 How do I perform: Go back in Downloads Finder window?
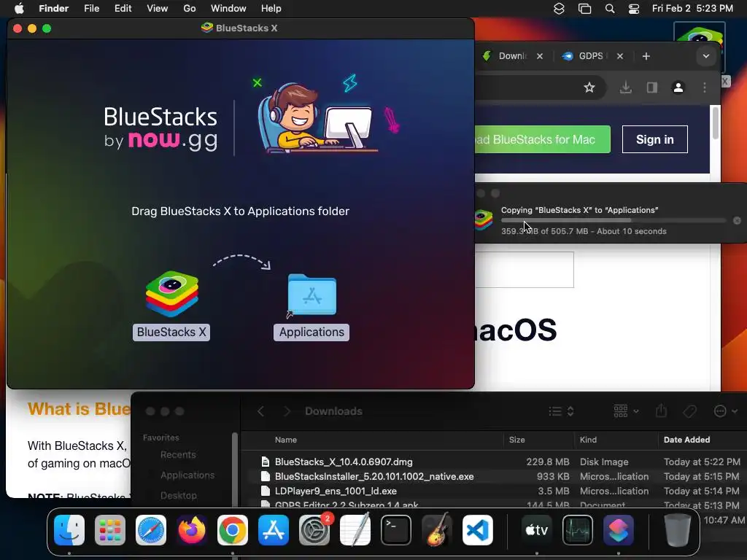(x=260, y=411)
